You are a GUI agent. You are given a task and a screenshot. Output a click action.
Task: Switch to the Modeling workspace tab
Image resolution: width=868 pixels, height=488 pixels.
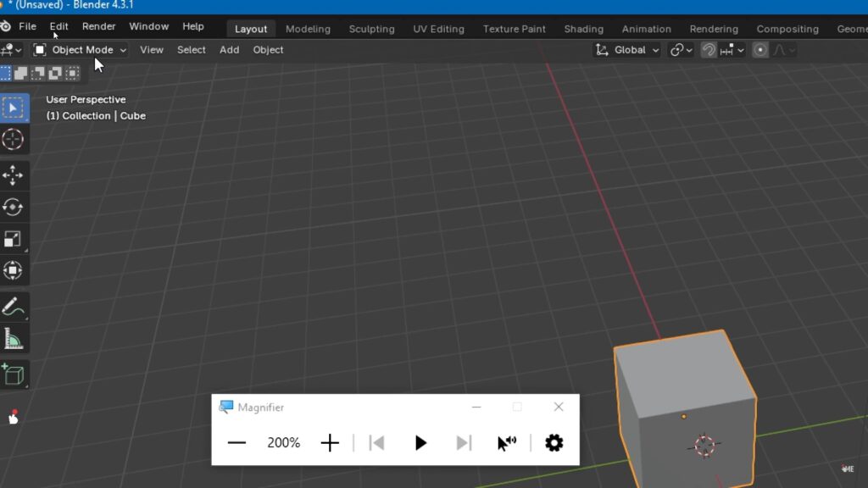[308, 29]
